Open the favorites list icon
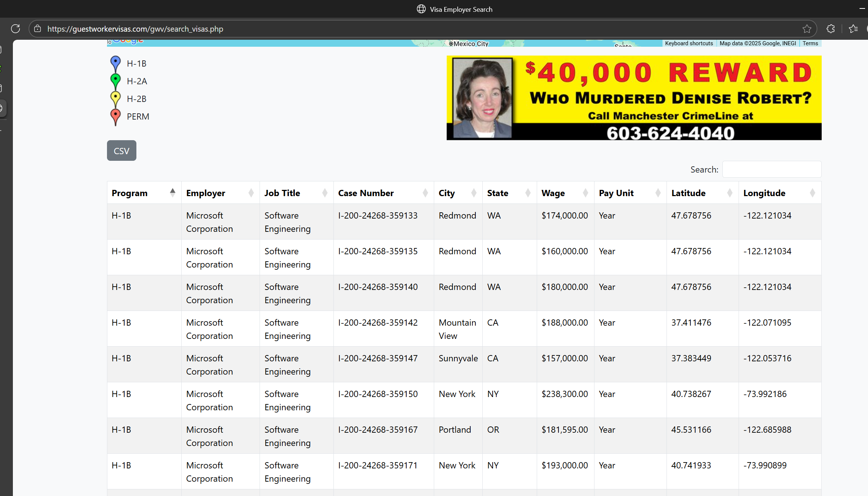 pyautogui.click(x=853, y=29)
